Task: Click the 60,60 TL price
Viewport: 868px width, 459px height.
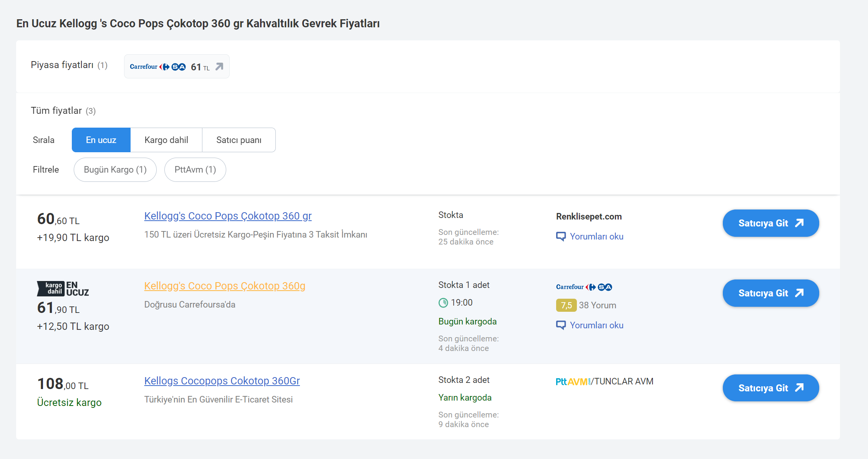Action: 58,219
